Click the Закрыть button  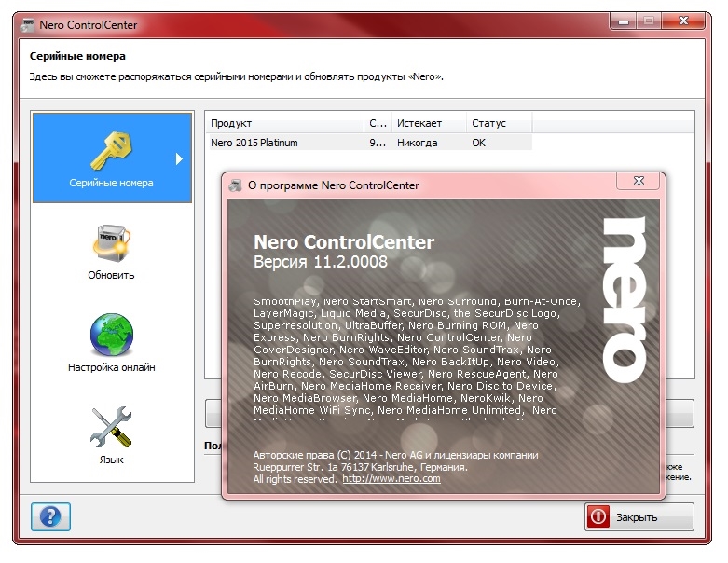pyautogui.click(x=639, y=516)
